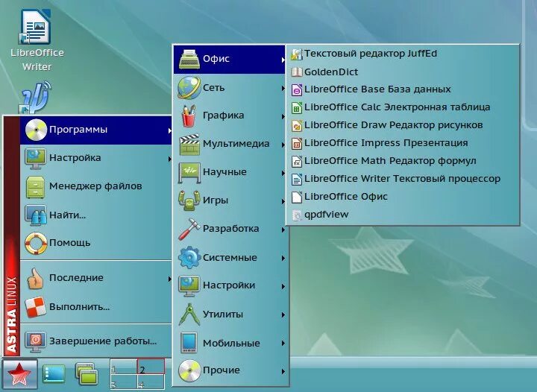
Task: Click the tablet icon for Мобильные
Action: pyautogui.click(x=189, y=342)
